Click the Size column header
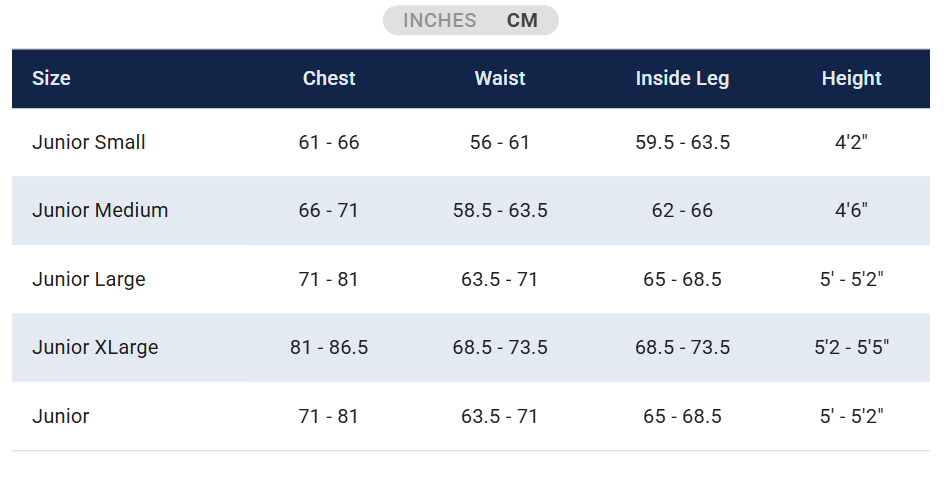 (x=51, y=78)
